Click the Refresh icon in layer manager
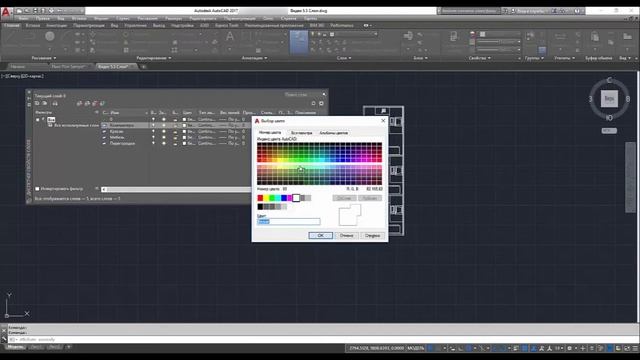640x360 pixels. 313,104
